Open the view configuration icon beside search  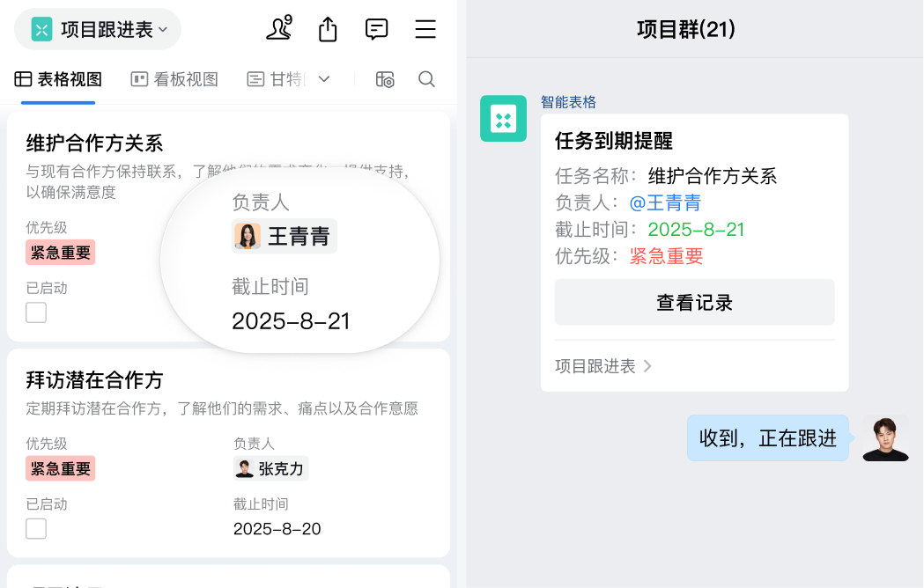385,79
